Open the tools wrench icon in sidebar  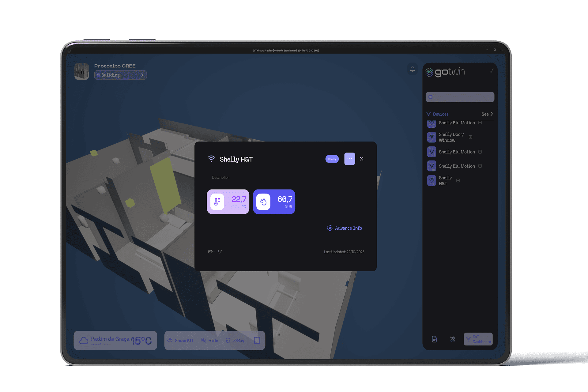point(452,339)
